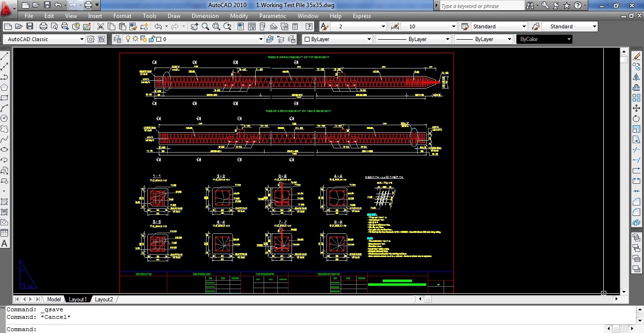Open the Parametric menu
Screen dimensions: 644x333
[273, 16]
